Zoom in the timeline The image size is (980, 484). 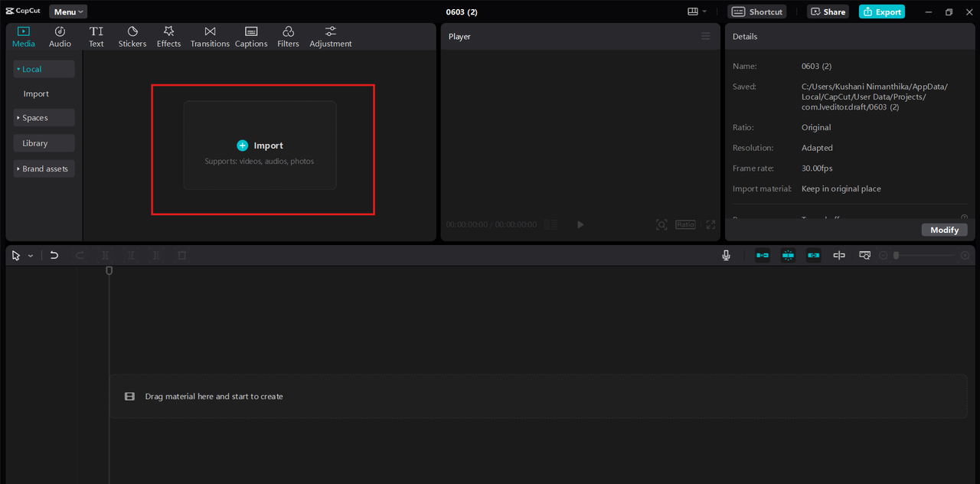[965, 256]
